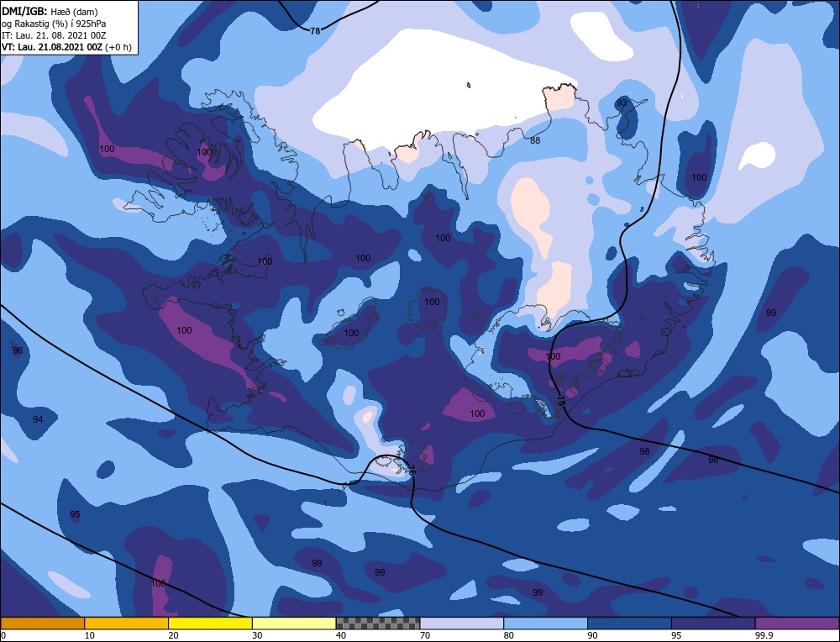Click the 'IT: Lau. 21. 08. 2021 00Z' line

click(x=54, y=35)
